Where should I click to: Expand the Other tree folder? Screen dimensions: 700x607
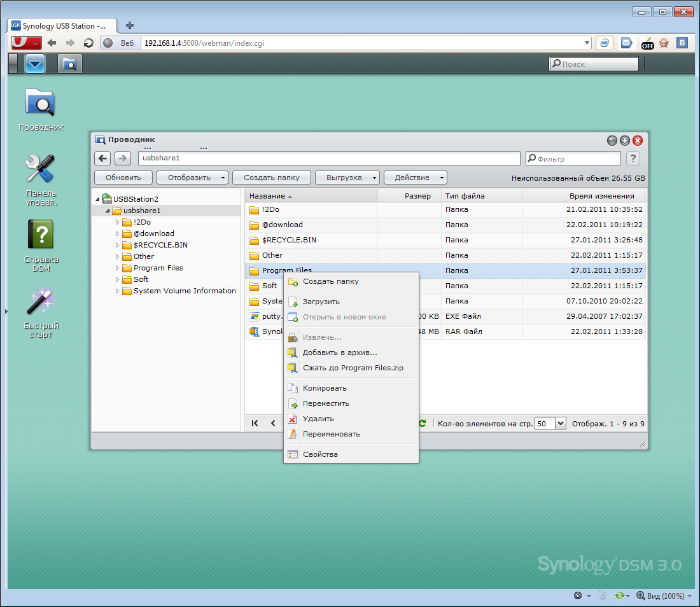click(118, 256)
